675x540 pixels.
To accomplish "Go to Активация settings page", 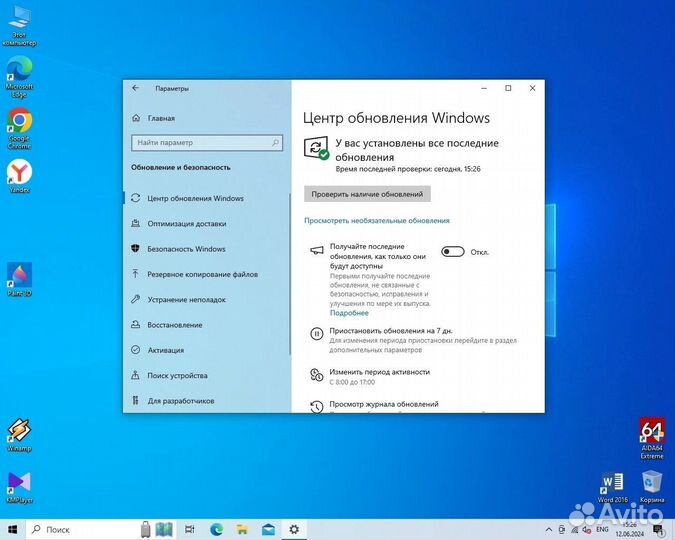I will point(165,350).
